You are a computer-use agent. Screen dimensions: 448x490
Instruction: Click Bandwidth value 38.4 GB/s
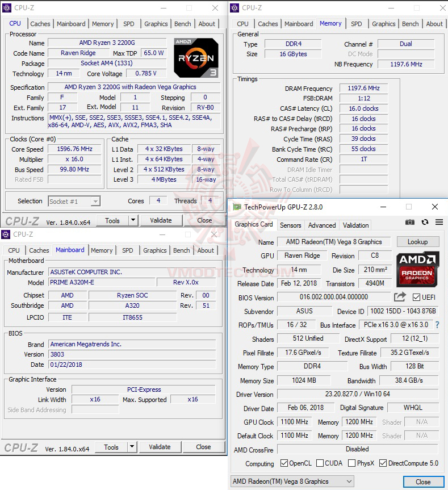tap(409, 380)
